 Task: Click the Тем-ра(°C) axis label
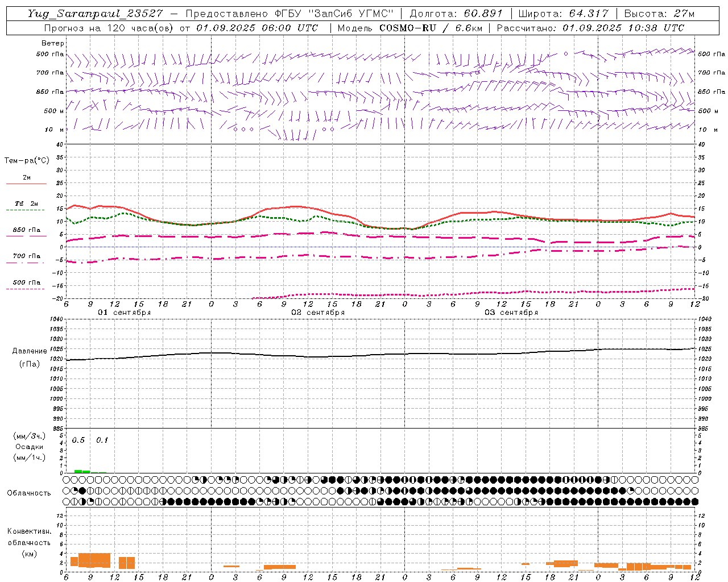pyautogui.click(x=27, y=161)
